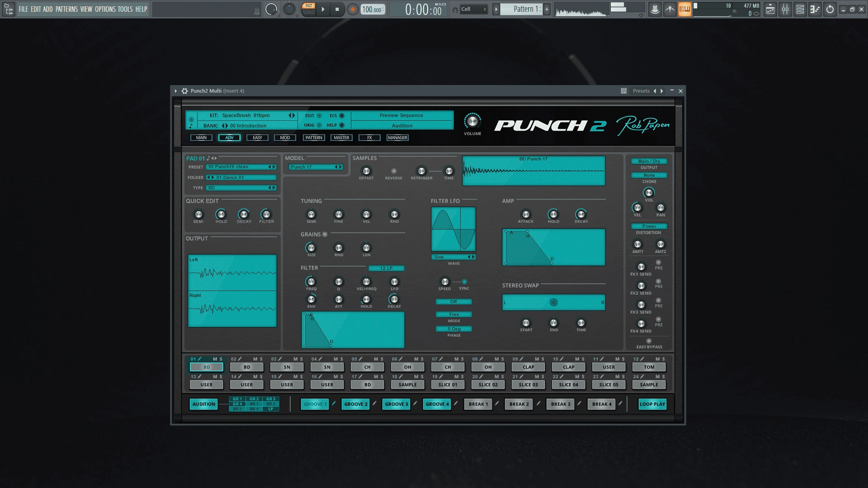Image resolution: width=868 pixels, height=488 pixels.
Task: Toggle the HELP indicator button
Action: click(x=342, y=125)
